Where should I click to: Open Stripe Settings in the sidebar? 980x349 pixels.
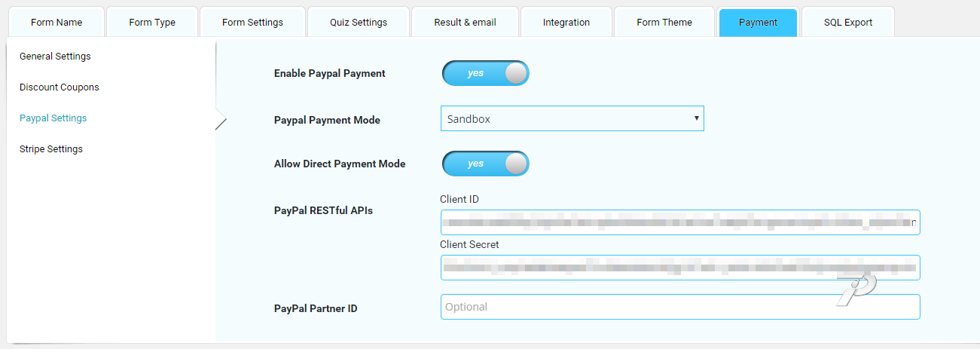point(51,149)
